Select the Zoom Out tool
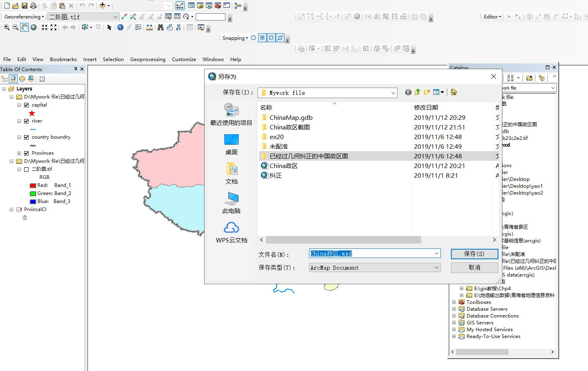 [x=15, y=27]
